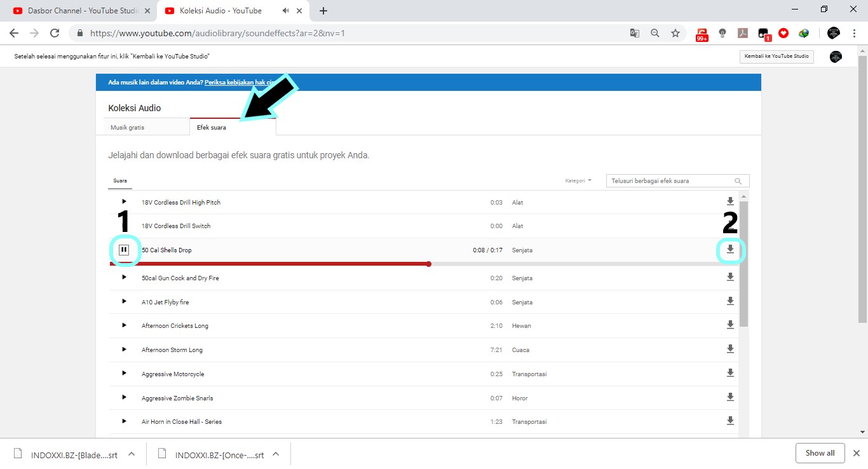This screenshot has height=469, width=868.
Task: Open the red heart extension icon
Action: tap(783, 33)
